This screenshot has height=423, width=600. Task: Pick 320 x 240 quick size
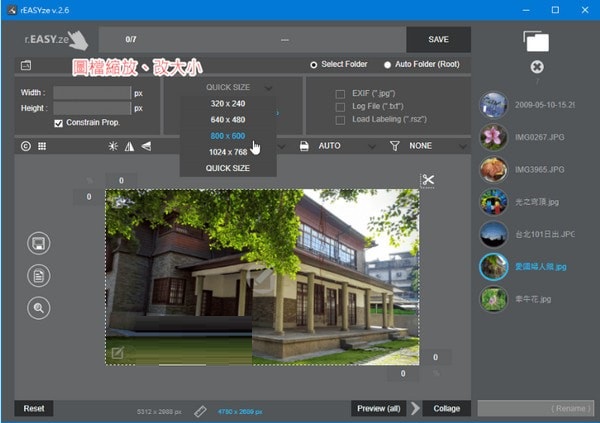click(x=228, y=104)
